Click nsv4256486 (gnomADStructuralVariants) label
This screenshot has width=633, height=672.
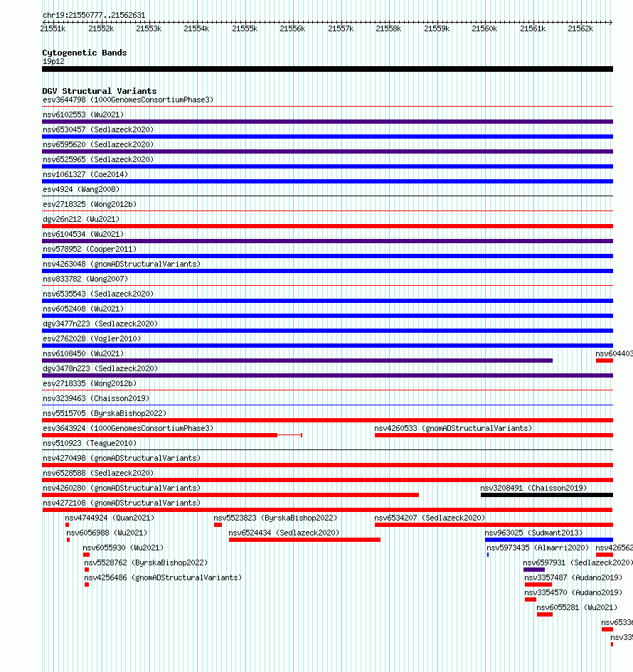click(163, 577)
